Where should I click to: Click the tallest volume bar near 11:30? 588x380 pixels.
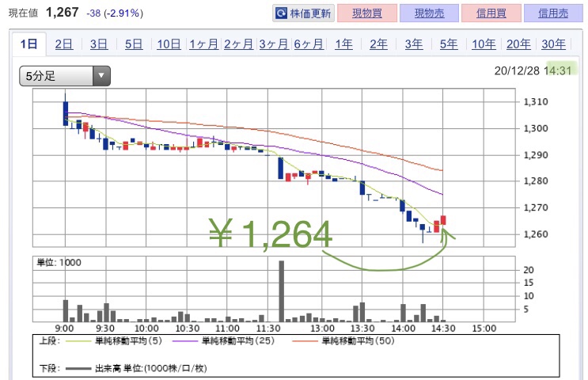click(x=281, y=291)
